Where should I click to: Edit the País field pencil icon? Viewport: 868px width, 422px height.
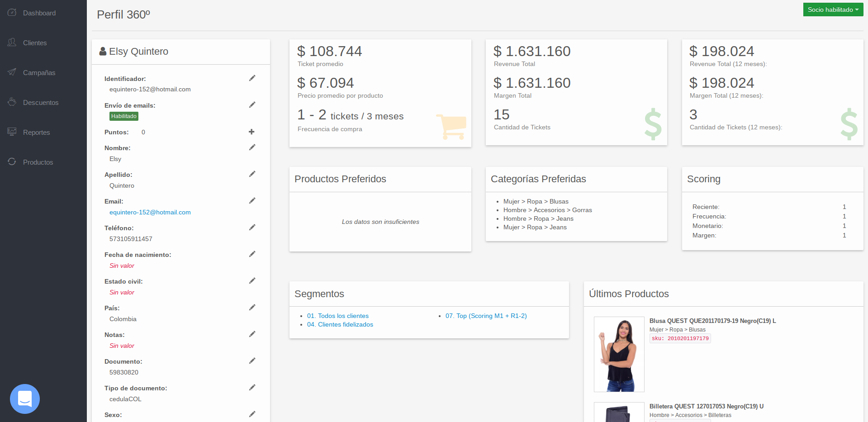[x=252, y=308]
